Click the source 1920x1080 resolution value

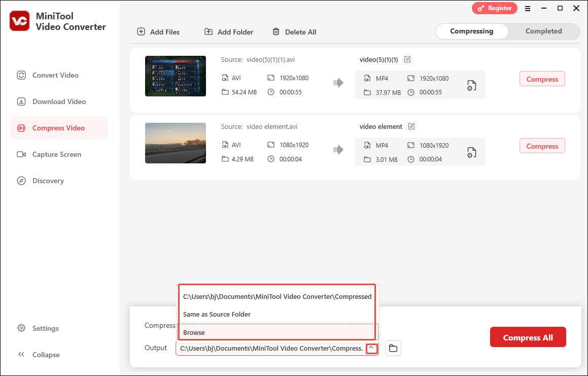294,78
